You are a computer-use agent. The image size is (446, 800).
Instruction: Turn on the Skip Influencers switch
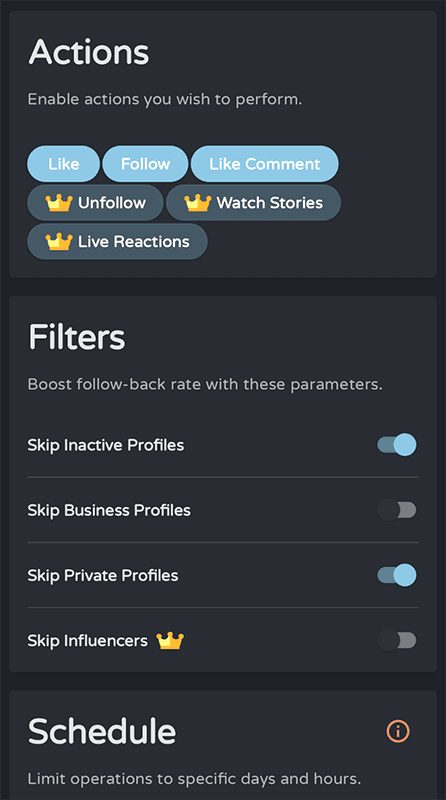[x=397, y=640]
